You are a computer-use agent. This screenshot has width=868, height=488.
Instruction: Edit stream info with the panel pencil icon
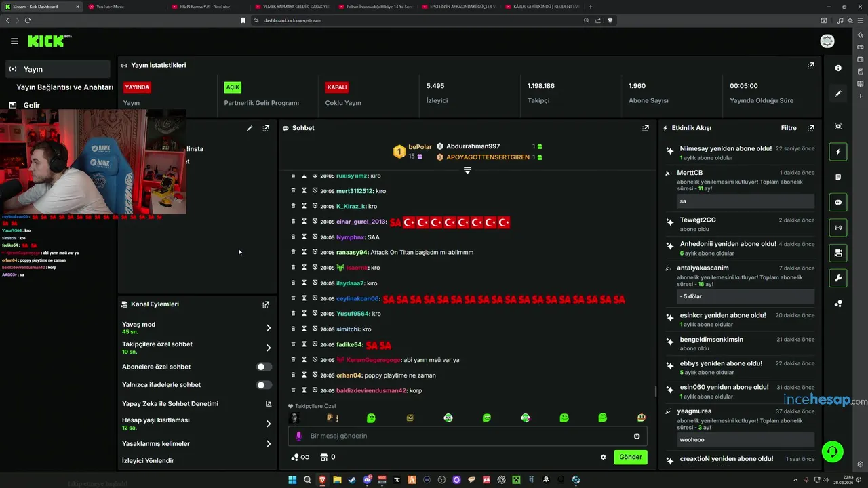pos(250,128)
